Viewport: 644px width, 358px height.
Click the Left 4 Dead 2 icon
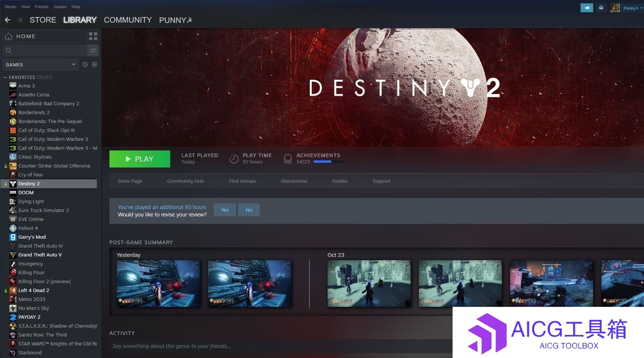[x=13, y=290]
